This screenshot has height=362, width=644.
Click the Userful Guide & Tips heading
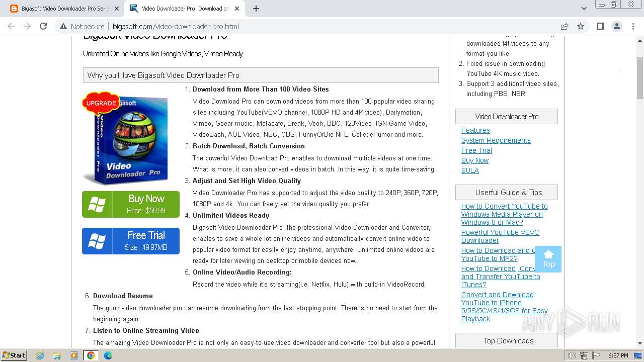507,192
